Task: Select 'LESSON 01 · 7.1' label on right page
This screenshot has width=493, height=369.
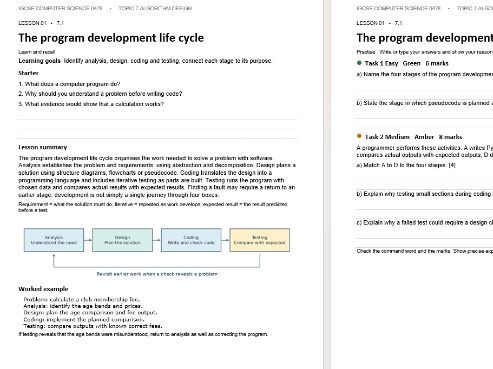Action: pos(379,23)
